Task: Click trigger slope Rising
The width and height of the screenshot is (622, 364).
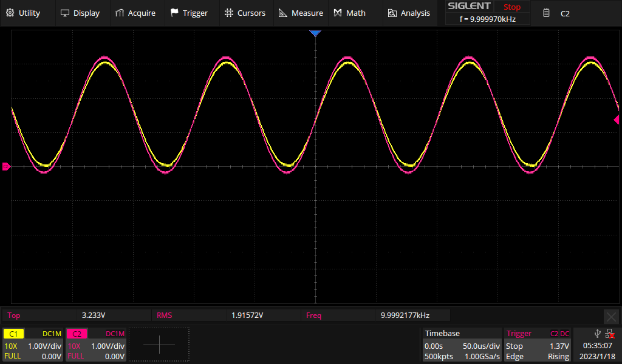Action: point(559,357)
